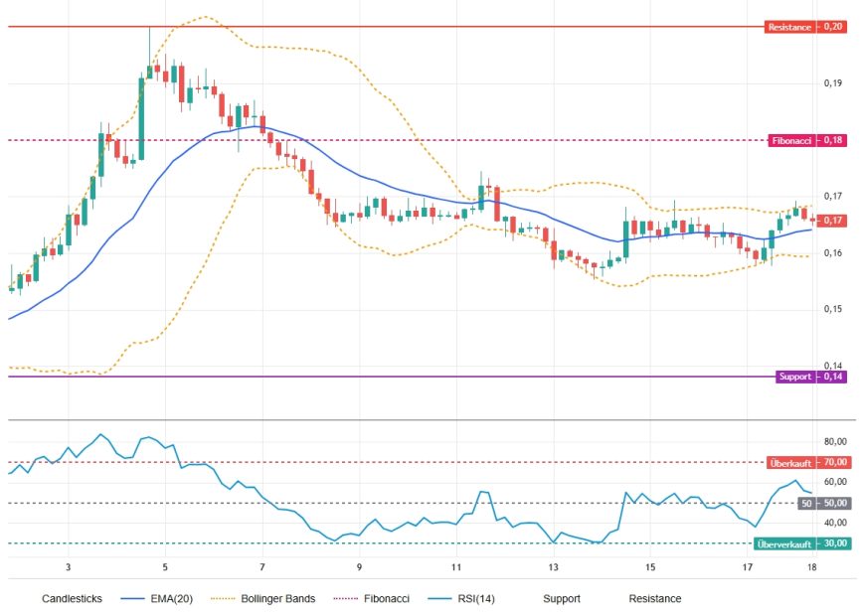
Task: Toggle the EMA(20) legend entry
Action: click(157, 598)
